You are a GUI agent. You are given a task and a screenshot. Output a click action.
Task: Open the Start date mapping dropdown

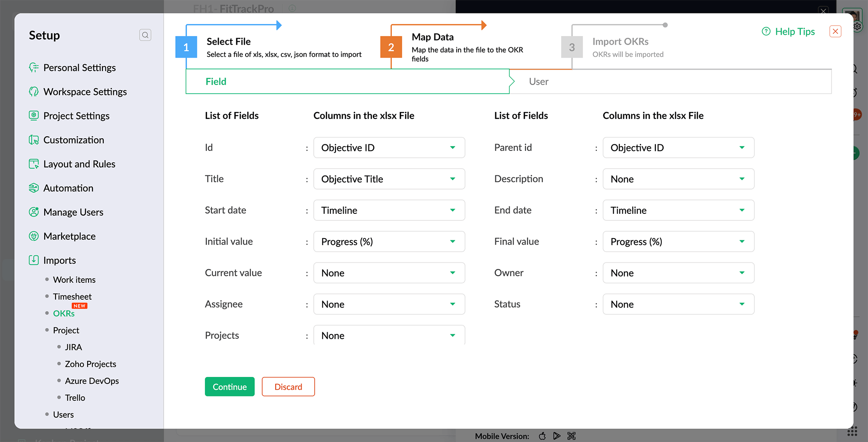coord(389,210)
